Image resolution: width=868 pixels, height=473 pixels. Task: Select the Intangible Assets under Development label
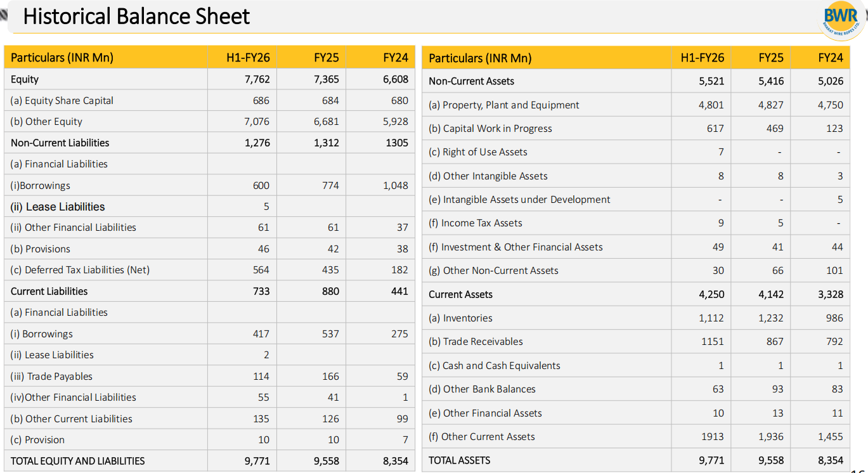519,199
